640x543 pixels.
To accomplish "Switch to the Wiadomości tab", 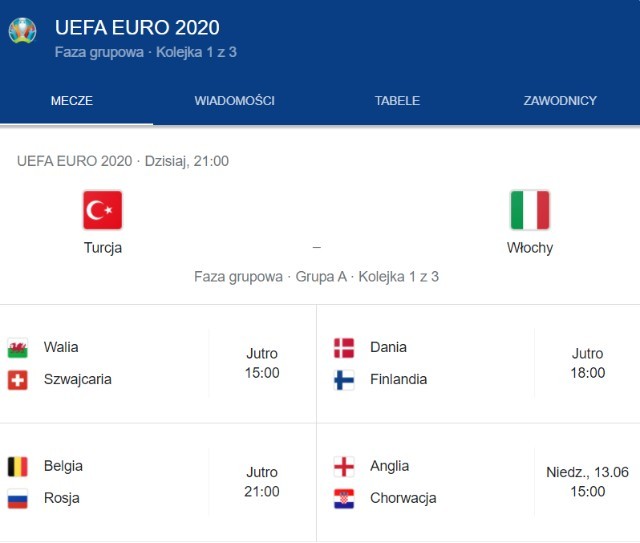I will pos(234,101).
